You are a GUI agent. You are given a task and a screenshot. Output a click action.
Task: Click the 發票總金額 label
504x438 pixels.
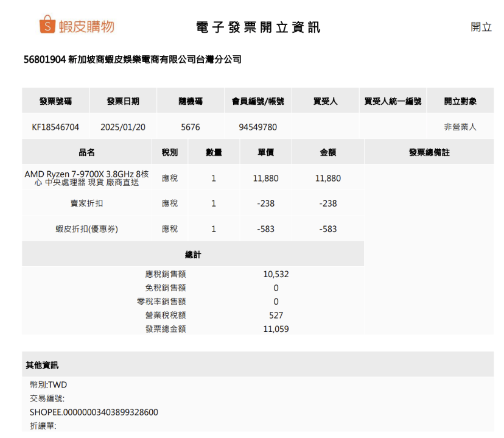[x=166, y=329]
